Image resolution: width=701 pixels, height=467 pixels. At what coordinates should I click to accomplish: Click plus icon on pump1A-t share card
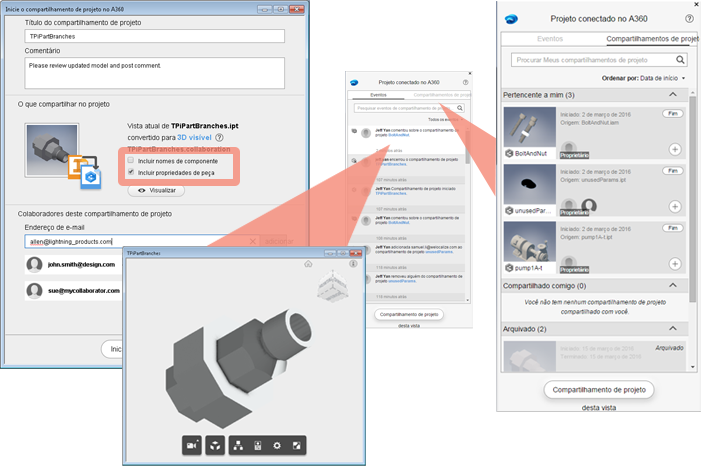[x=675, y=264]
